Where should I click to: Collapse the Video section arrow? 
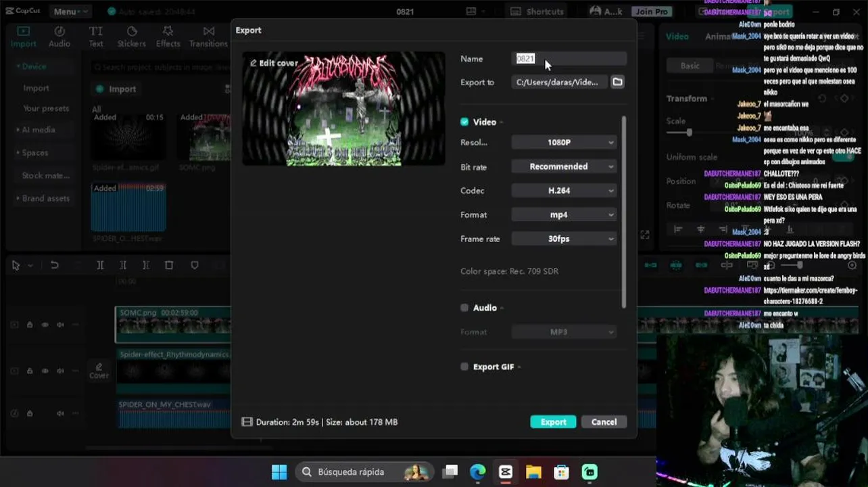tap(502, 122)
